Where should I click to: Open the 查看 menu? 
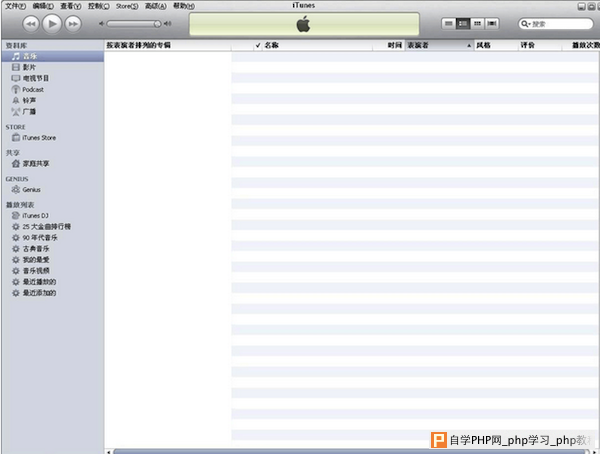point(71,6)
